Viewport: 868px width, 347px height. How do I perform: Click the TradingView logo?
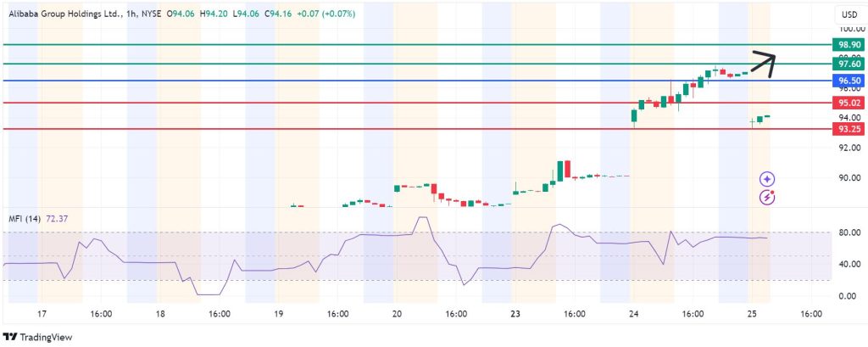(x=37, y=337)
